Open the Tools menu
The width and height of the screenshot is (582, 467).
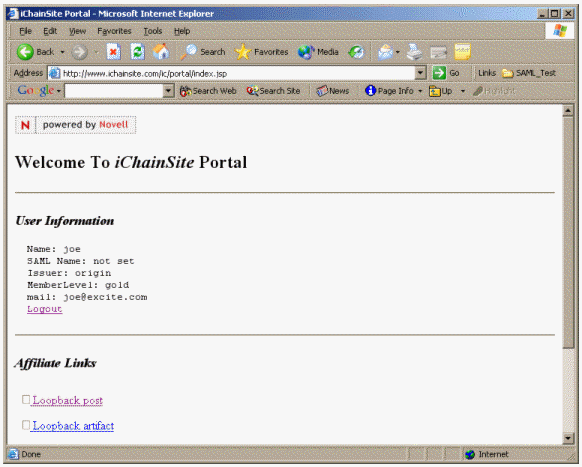pos(153,31)
